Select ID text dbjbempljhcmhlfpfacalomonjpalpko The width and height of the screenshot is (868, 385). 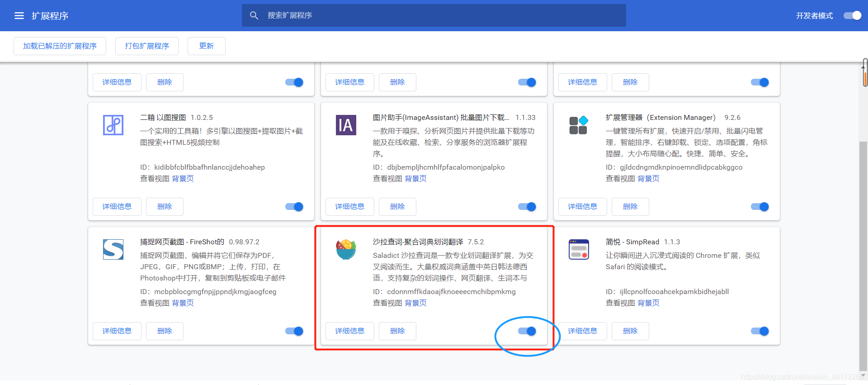[446, 167]
